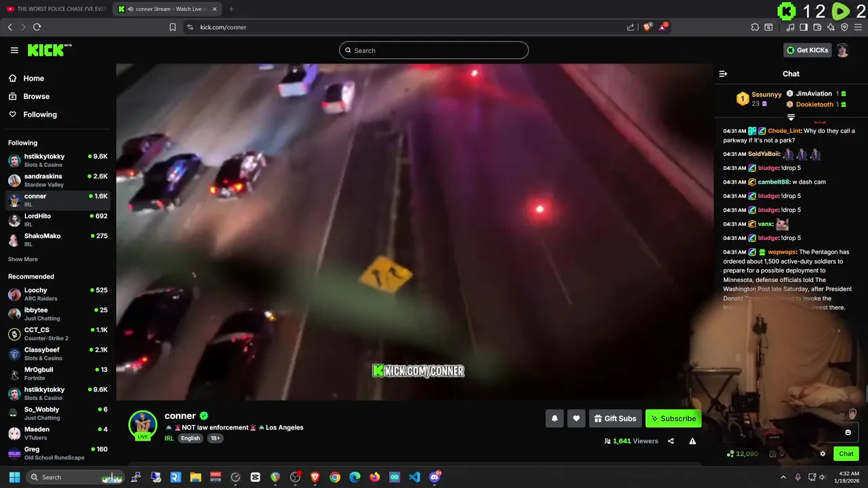Open MrOgbull recommended channel

(58, 373)
